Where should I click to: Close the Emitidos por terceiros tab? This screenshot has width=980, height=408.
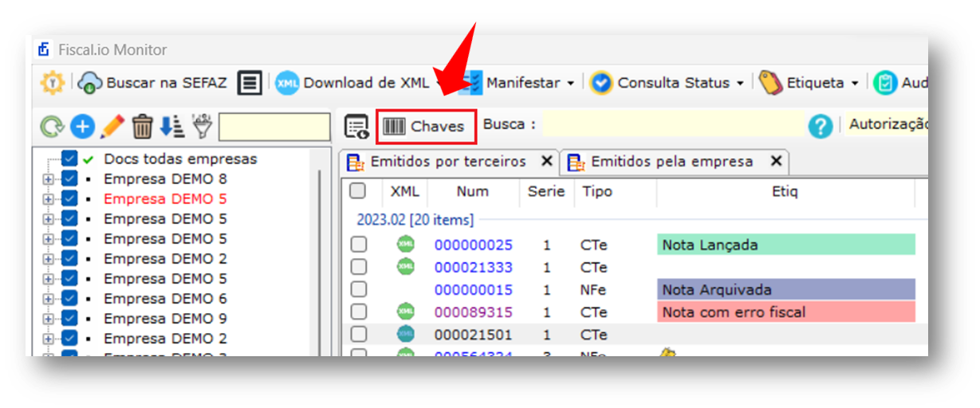(546, 161)
